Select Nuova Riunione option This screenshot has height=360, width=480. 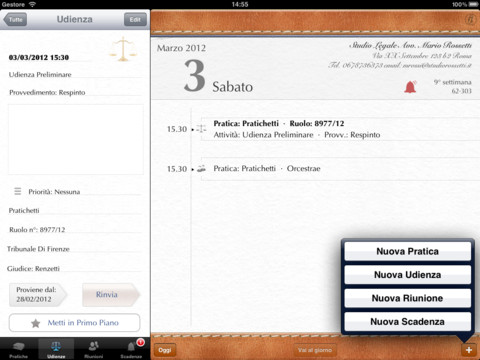407,298
